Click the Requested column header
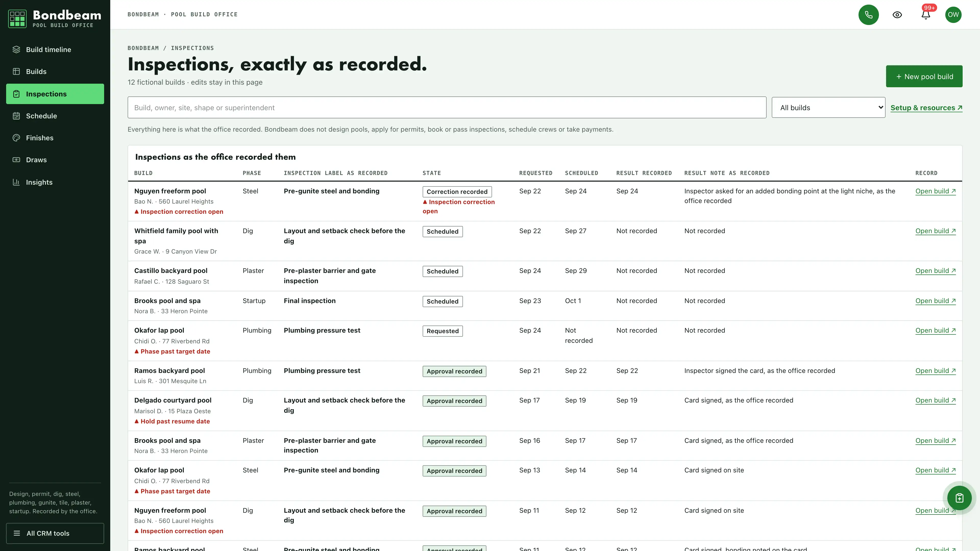980x551 pixels. coord(536,173)
